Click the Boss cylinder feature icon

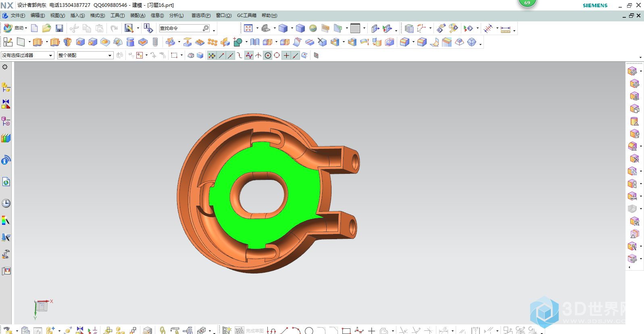[x=93, y=42]
